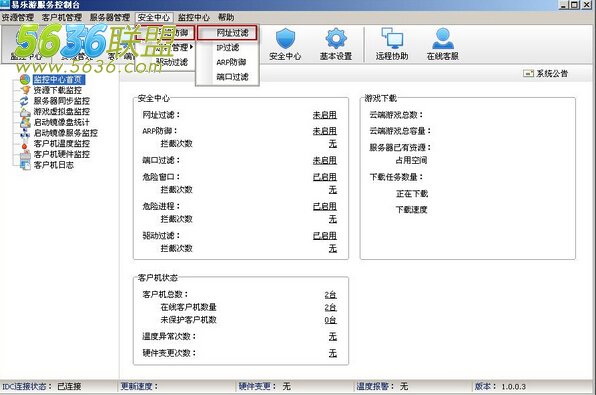This screenshot has width=596, height=395.
Task: Click the icon beside 启动镜像服务监控
Action: pyautogui.click(x=25, y=133)
